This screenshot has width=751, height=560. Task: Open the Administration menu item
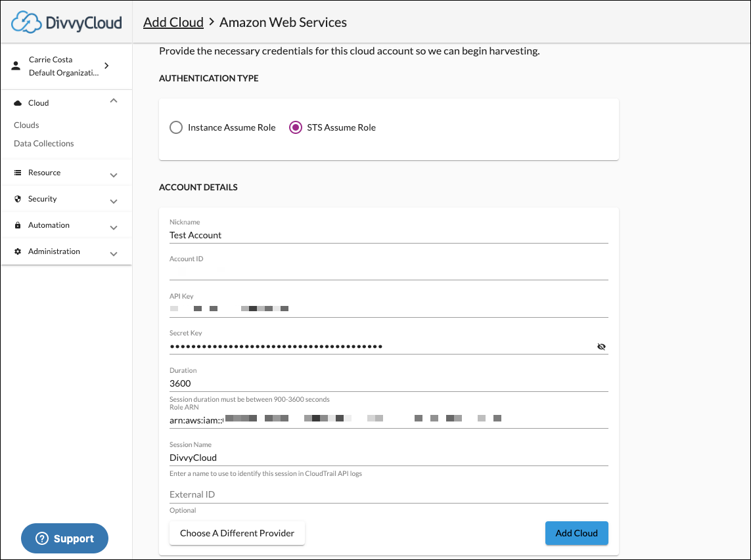[66, 251]
